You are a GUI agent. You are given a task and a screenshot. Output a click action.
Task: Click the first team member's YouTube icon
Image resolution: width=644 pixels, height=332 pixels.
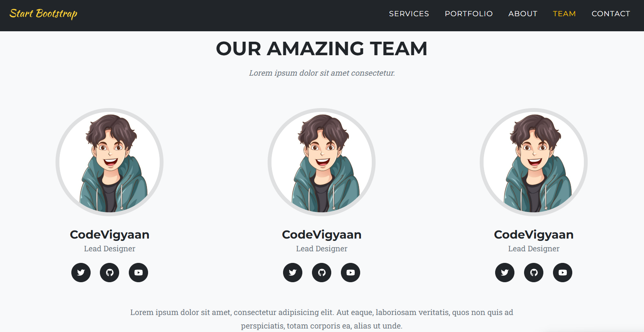[138, 273]
